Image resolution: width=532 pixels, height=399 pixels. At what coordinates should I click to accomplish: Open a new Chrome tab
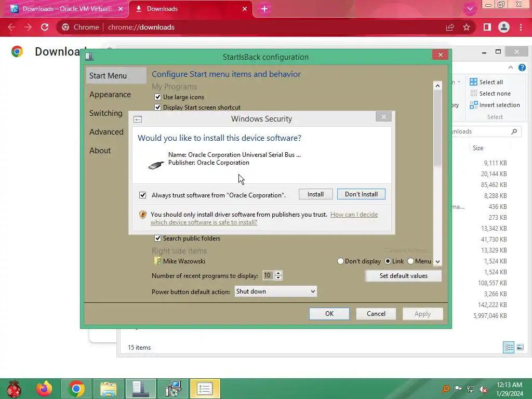(264, 9)
